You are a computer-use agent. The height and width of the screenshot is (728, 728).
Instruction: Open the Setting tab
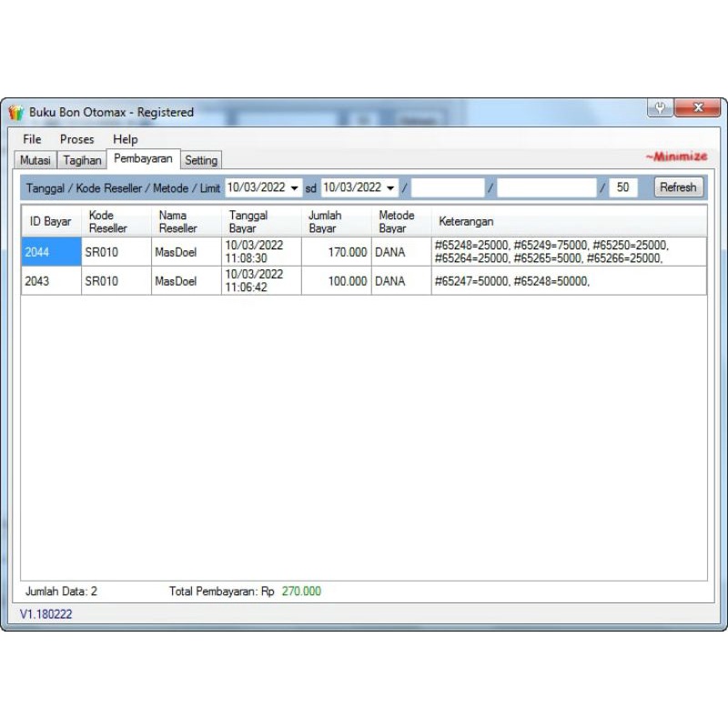coord(201,160)
